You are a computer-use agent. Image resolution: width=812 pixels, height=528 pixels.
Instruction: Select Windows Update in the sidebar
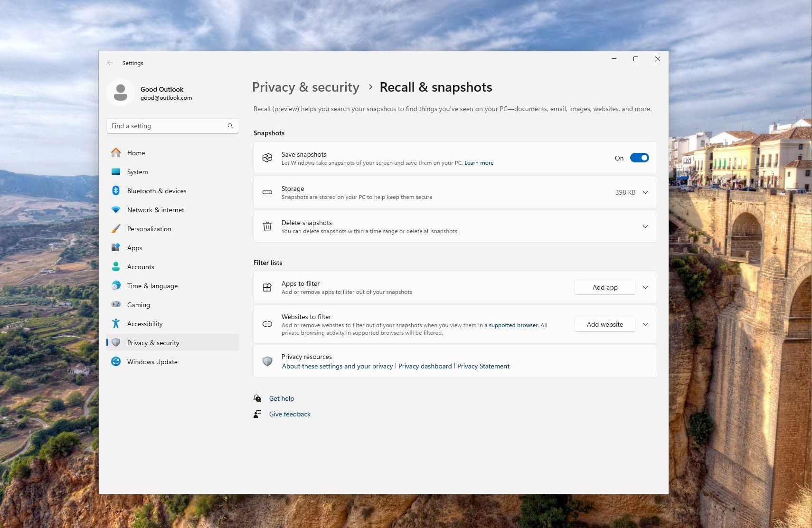tap(152, 362)
